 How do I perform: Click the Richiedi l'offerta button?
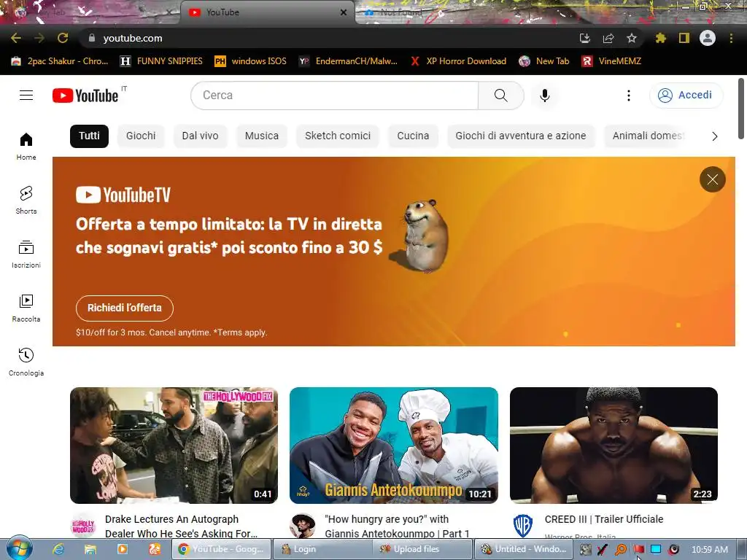pos(124,308)
